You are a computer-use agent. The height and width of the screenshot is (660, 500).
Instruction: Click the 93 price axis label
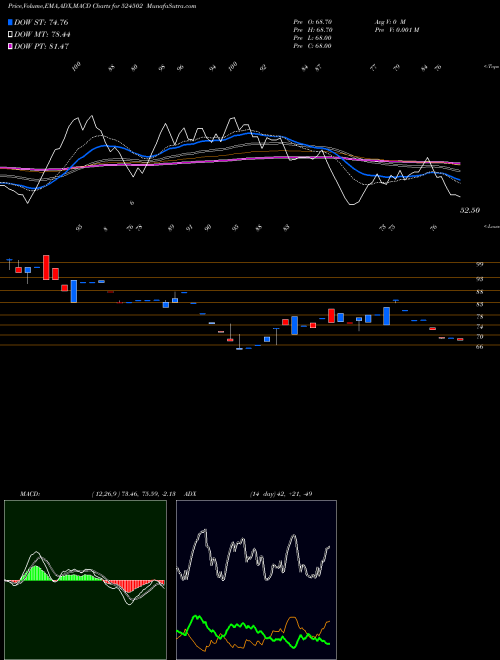click(479, 279)
